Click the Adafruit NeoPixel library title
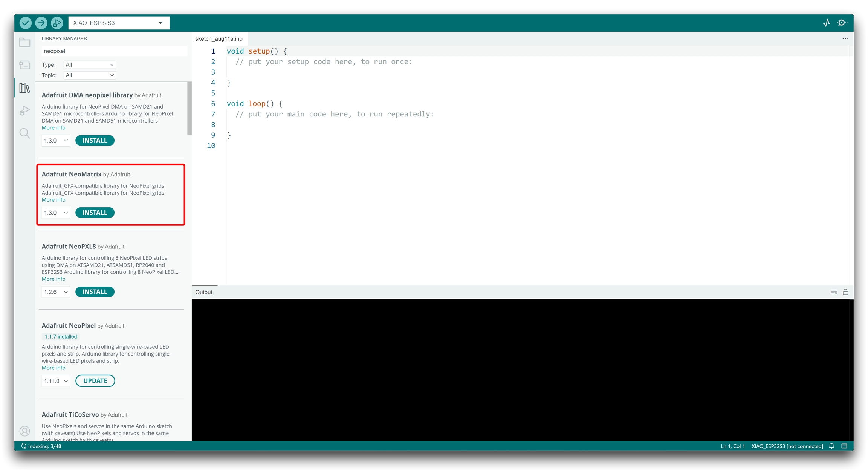This screenshot has height=472, width=868. pos(69,326)
